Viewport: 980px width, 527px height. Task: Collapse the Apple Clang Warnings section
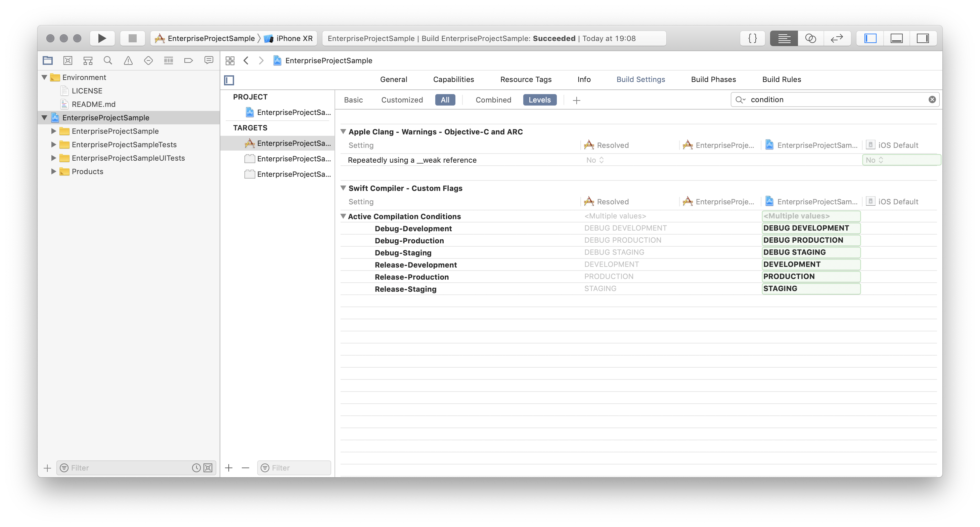[x=343, y=131]
